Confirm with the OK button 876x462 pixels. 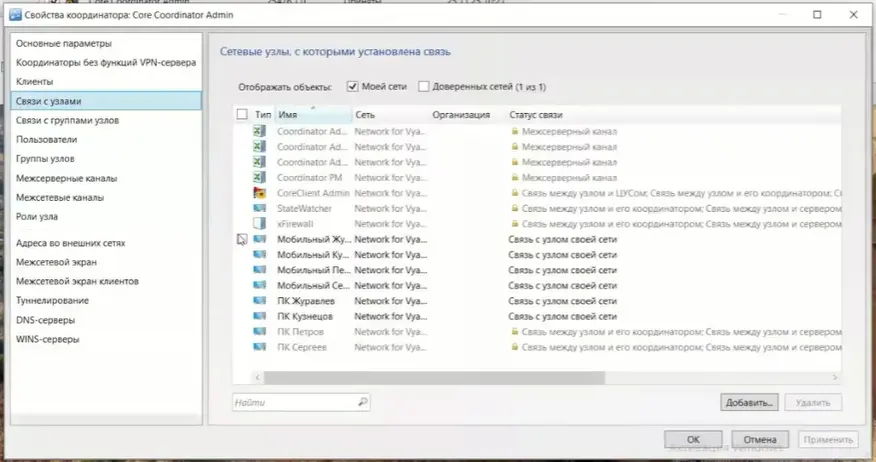(693, 440)
